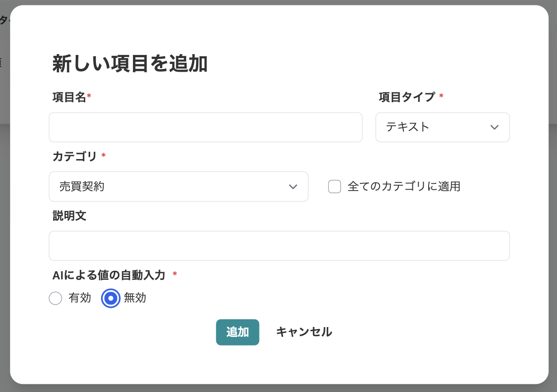Click the 有効 label text
557x392 pixels.
(80, 298)
